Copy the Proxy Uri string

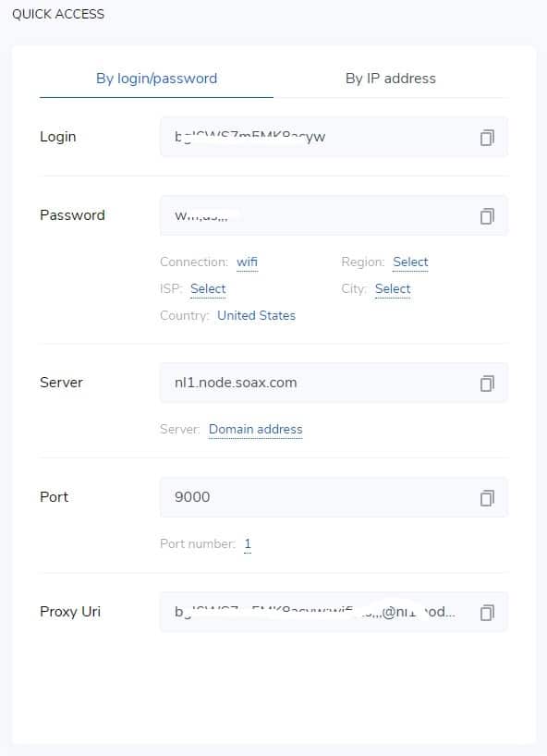(x=487, y=613)
